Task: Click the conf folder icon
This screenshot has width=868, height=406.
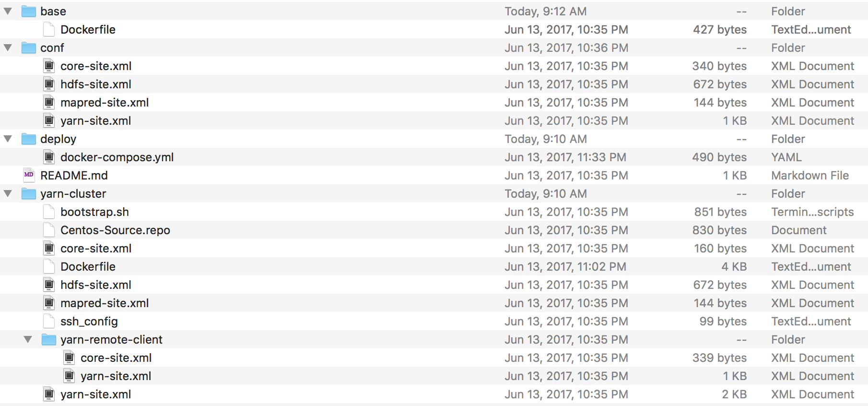Action: [x=29, y=48]
